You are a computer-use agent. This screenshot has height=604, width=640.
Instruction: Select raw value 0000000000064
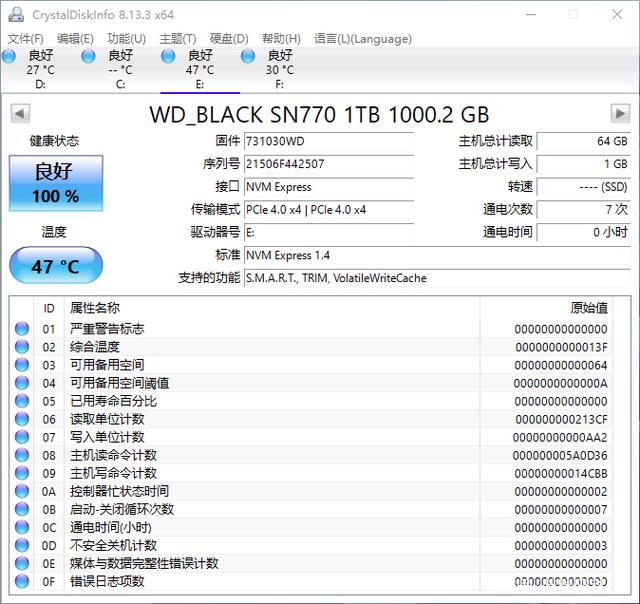pos(561,365)
